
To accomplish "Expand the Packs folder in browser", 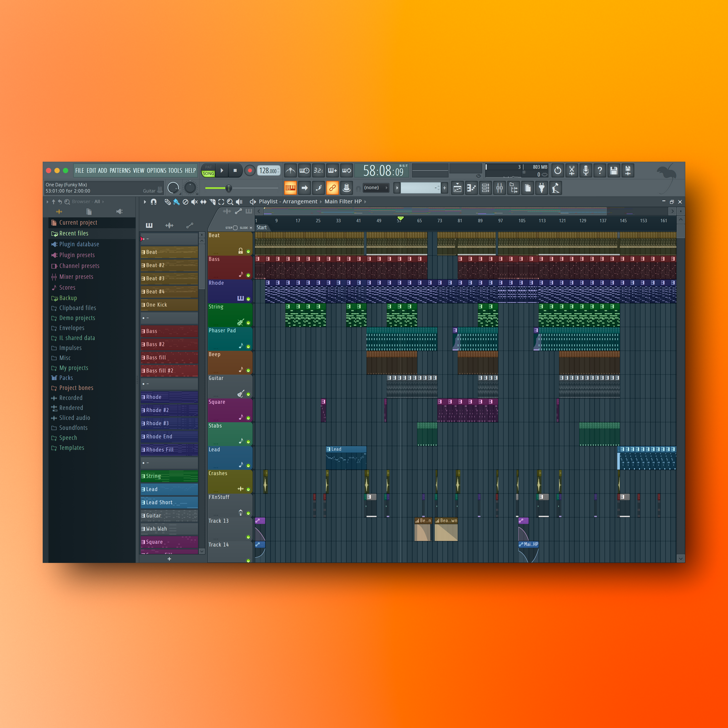I will tap(66, 378).
